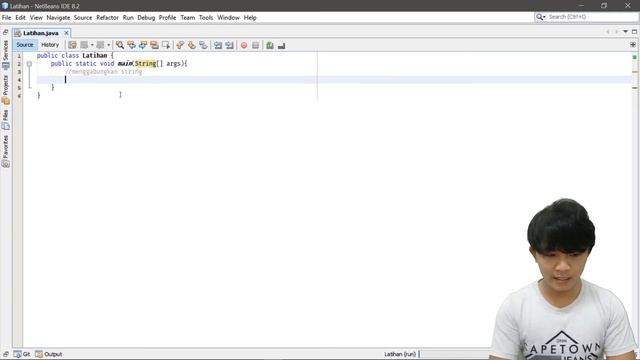Open the Debug menu
The image size is (640, 360).
[x=146, y=18]
